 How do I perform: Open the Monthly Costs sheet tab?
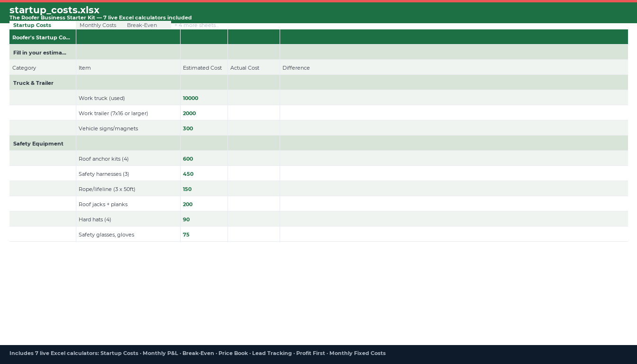click(x=98, y=25)
